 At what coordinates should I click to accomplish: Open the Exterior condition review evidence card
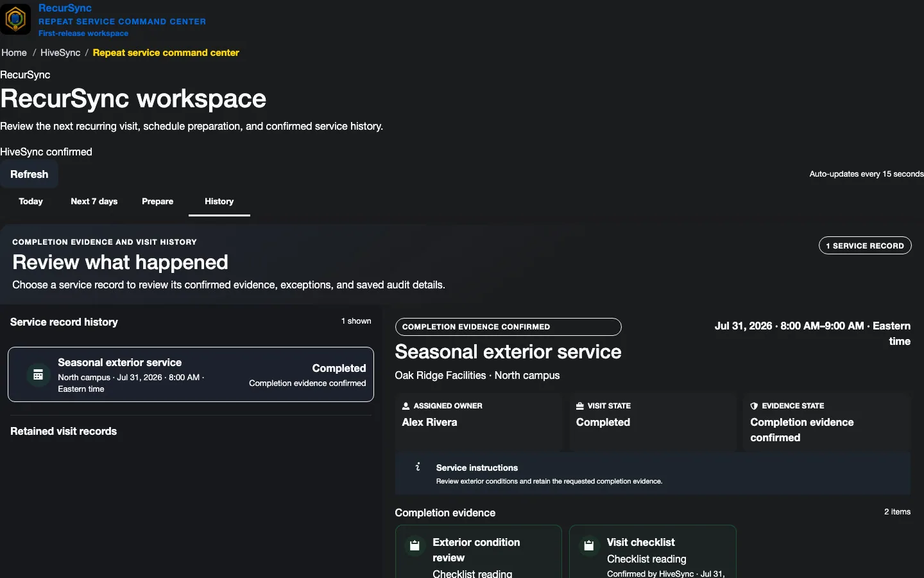(x=479, y=552)
